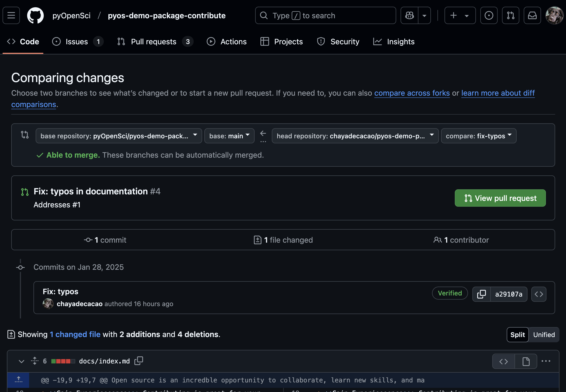Open pyOpenSci organization link
Image resolution: width=566 pixels, height=392 pixels.
pos(71,16)
